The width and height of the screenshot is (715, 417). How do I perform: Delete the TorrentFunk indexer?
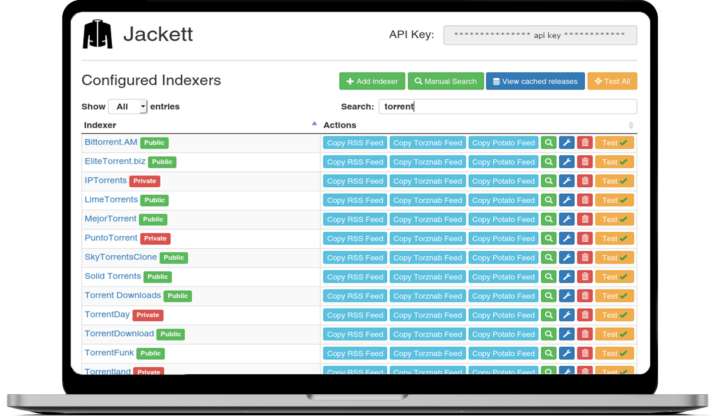pyautogui.click(x=585, y=354)
